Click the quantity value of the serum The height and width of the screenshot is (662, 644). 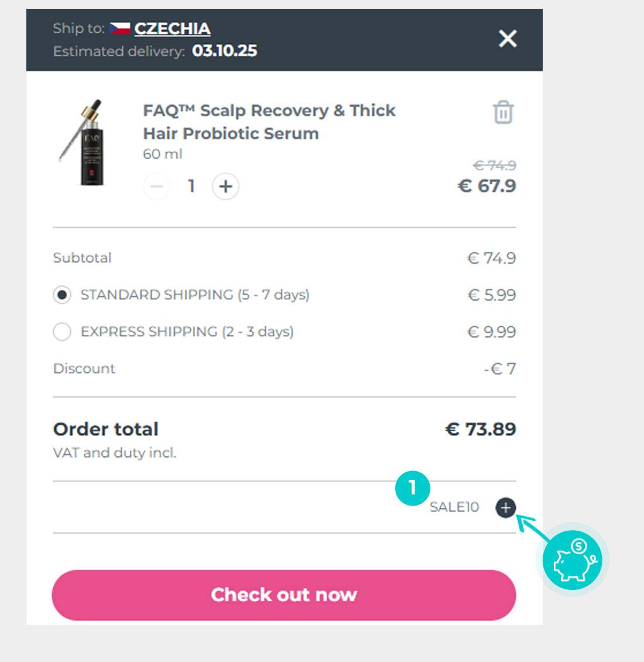(191, 186)
